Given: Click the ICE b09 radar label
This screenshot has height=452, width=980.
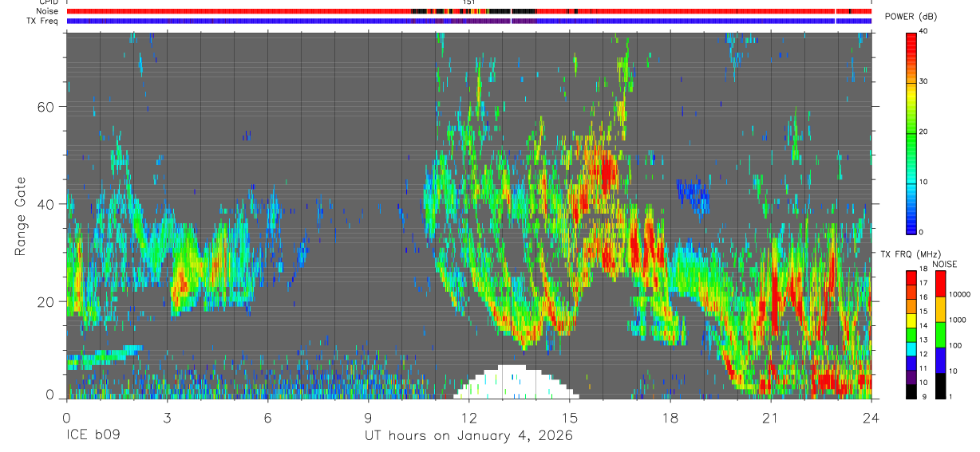Looking at the screenshot, I should coord(92,436).
